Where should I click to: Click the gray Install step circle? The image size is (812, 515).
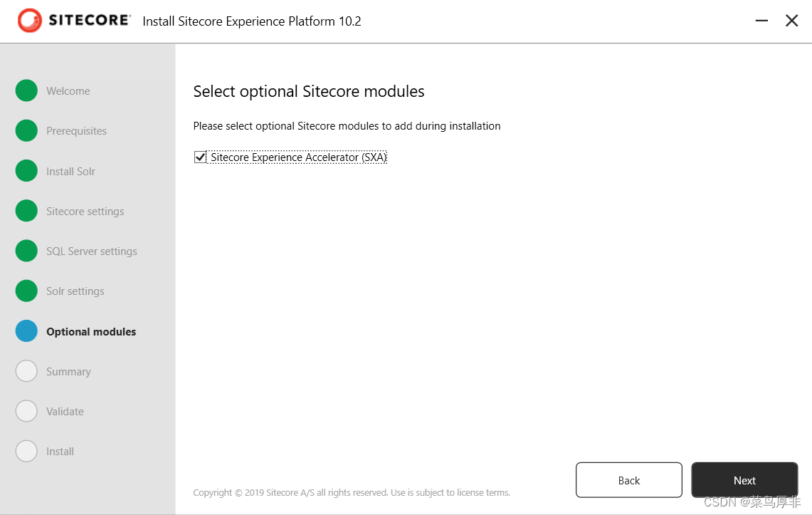(x=26, y=451)
